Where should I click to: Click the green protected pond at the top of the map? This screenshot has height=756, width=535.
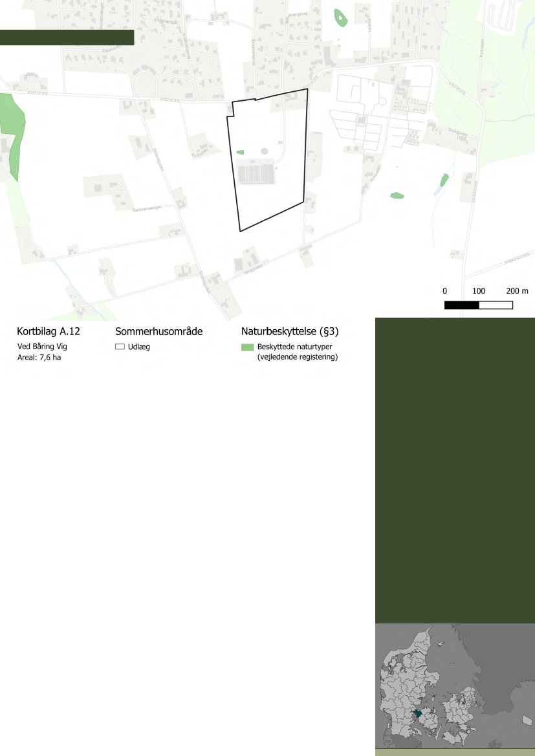click(x=339, y=17)
